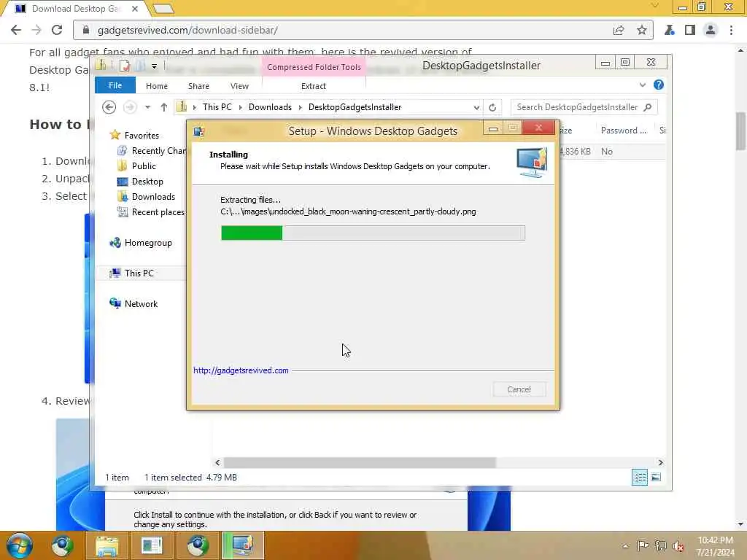Viewport: 747px width, 560px height.
Task: Click the Explorer horizontal scrollbar
Action: [x=360, y=462]
